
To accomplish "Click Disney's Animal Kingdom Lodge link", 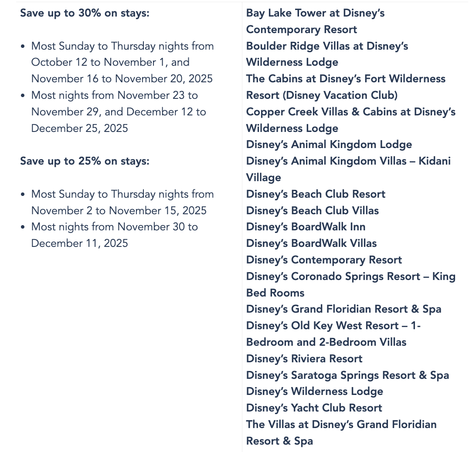I will pyautogui.click(x=329, y=145).
